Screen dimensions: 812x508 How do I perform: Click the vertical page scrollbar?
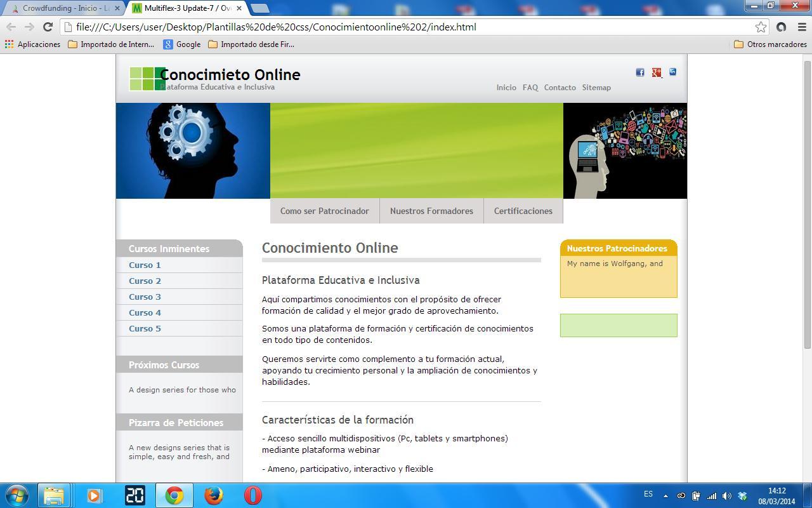(x=808, y=203)
